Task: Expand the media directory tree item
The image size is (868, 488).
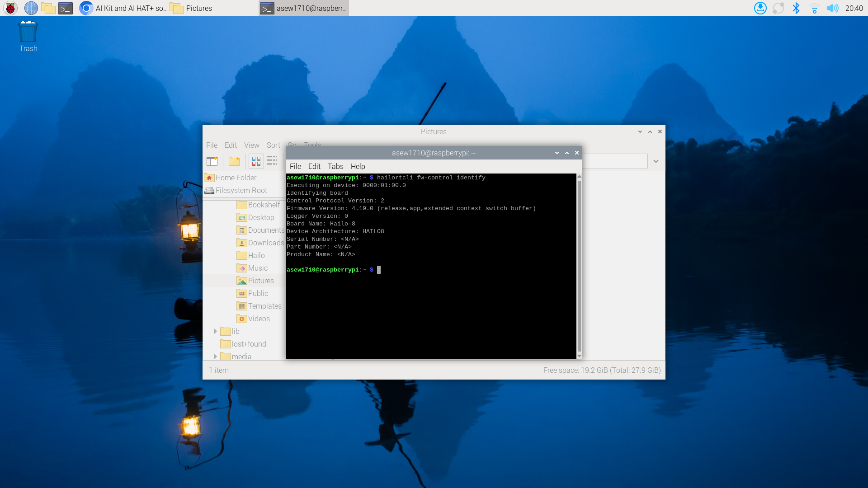Action: [216, 357]
